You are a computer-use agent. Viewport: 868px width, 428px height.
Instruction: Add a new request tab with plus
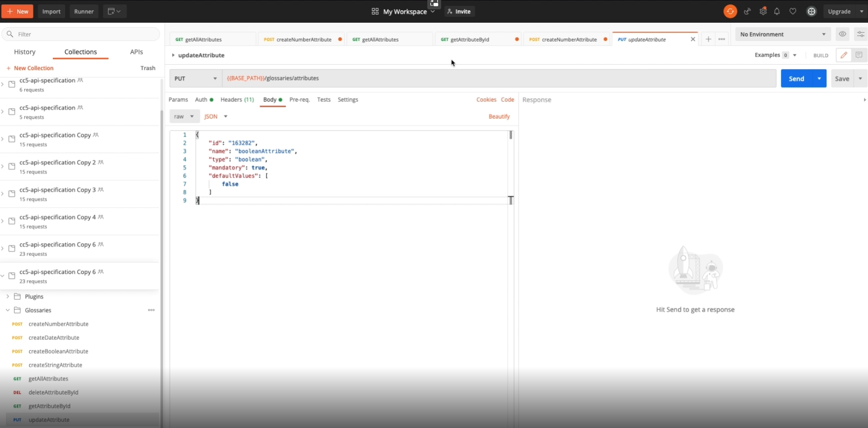[x=708, y=40]
